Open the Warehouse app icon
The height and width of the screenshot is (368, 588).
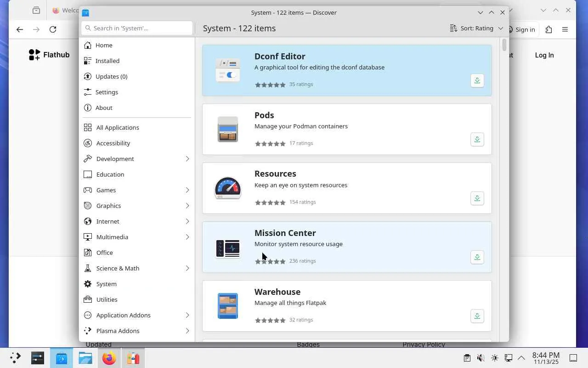click(x=228, y=306)
